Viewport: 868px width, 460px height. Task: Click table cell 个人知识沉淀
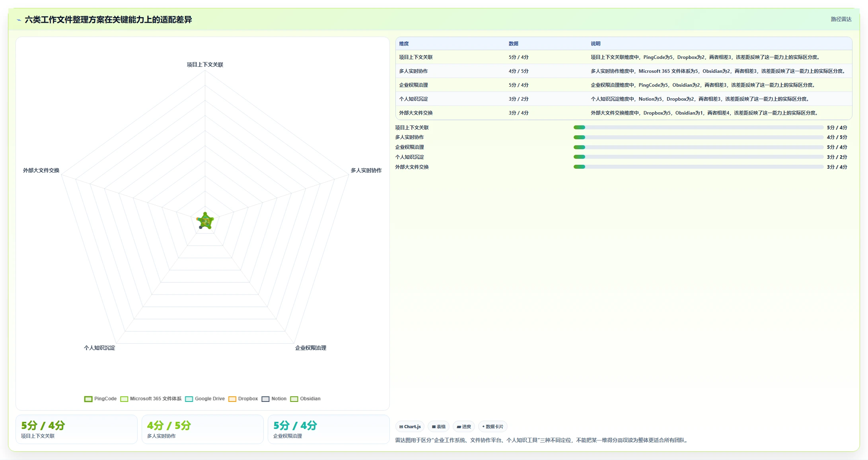tap(413, 99)
